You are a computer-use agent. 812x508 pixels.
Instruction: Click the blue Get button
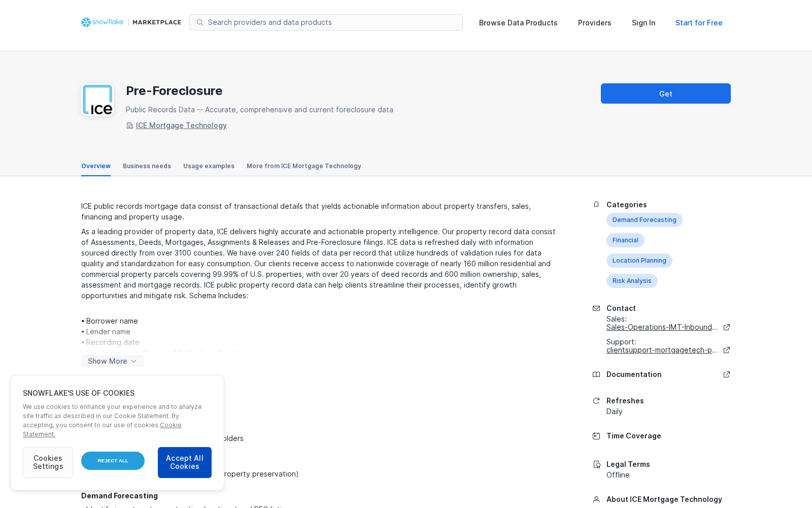click(x=666, y=93)
